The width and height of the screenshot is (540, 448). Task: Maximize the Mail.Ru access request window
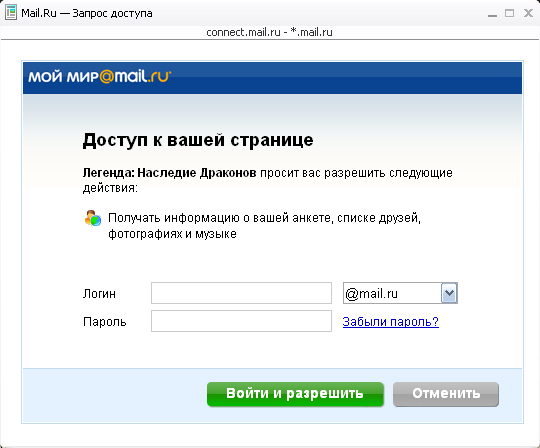(x=510, y=13)
